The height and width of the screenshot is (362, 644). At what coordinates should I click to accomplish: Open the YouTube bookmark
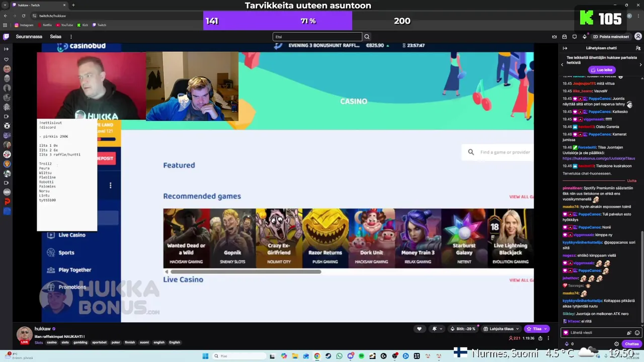[x=64, y=25]
